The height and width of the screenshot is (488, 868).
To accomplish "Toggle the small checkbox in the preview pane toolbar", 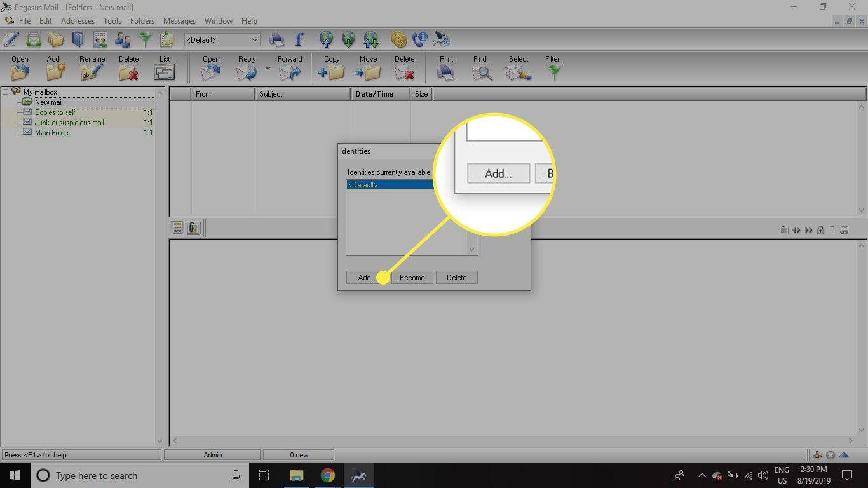I will (x=832, y=229).
